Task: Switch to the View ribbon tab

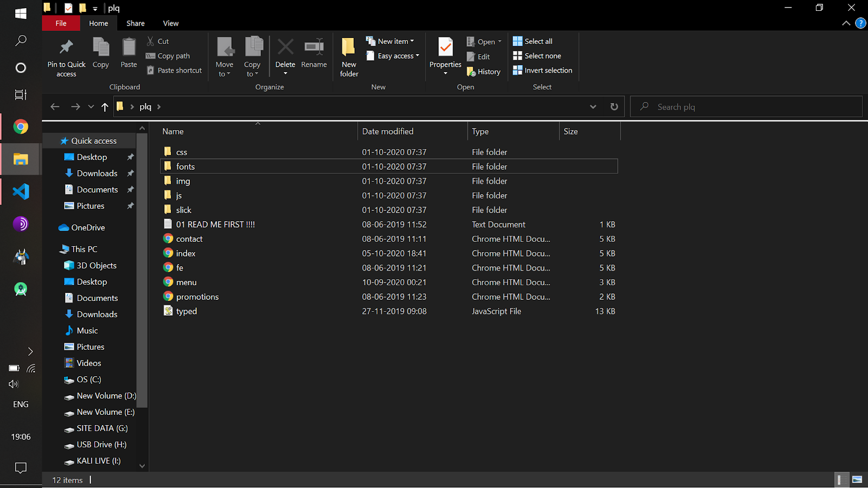Action: (171, 23)
